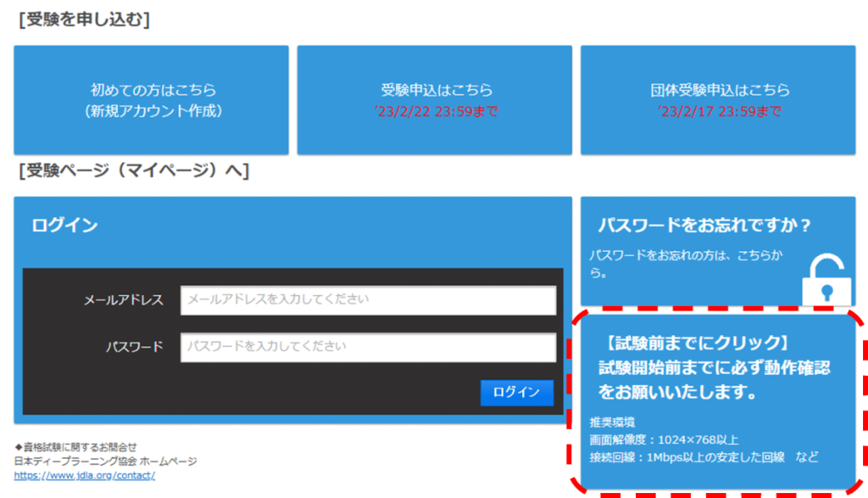Click the 接続回線：1Mbps以上 line
Image resolution: width=868 pixels, height=498 pixels.
pos(704,457)
